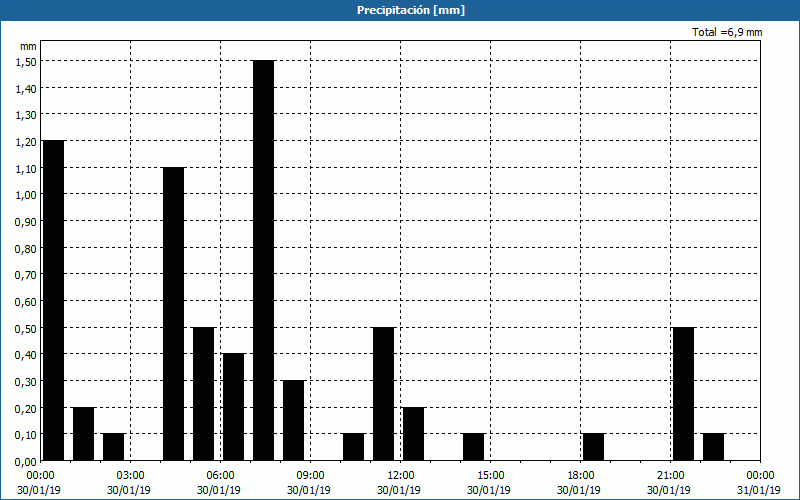The image size is (800, 500).
Task: Click the 1,20 mm bar at 00:00
Action: pyautogui.click(x=54, y=301)
